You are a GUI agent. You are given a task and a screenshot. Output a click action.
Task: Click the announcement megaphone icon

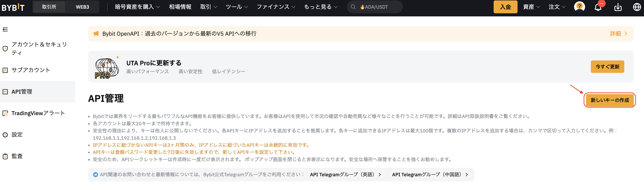click(96, 33)
